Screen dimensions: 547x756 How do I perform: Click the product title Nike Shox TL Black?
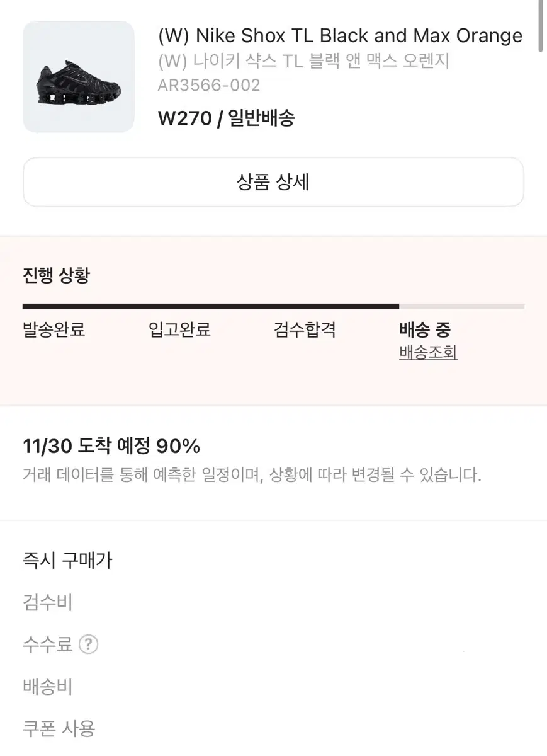[x=341, y=35]
